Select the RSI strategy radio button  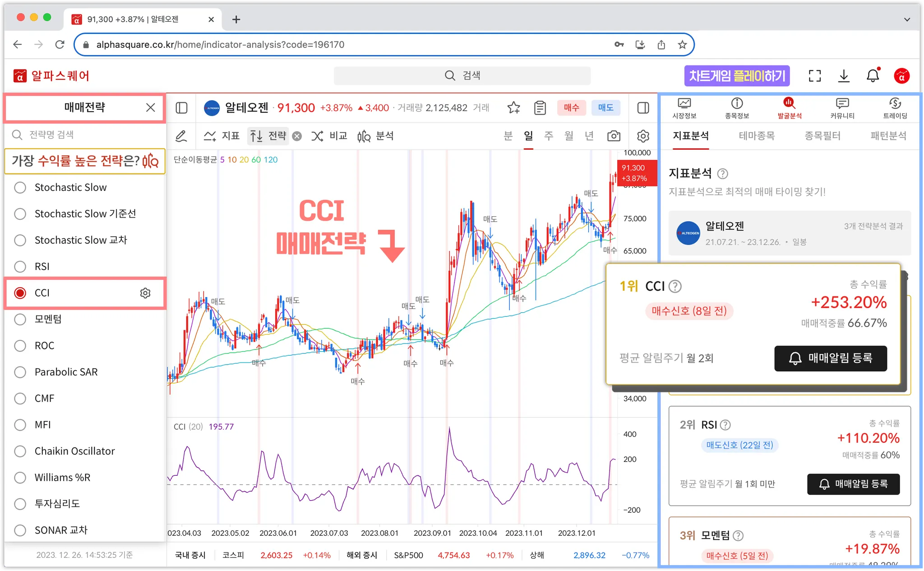tap(20, 266)
